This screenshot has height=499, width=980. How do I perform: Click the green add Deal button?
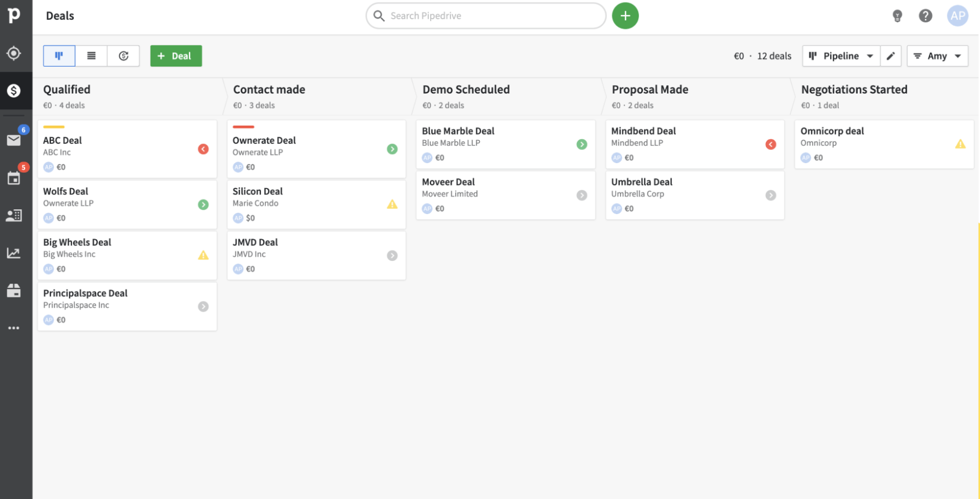point(176,56)
